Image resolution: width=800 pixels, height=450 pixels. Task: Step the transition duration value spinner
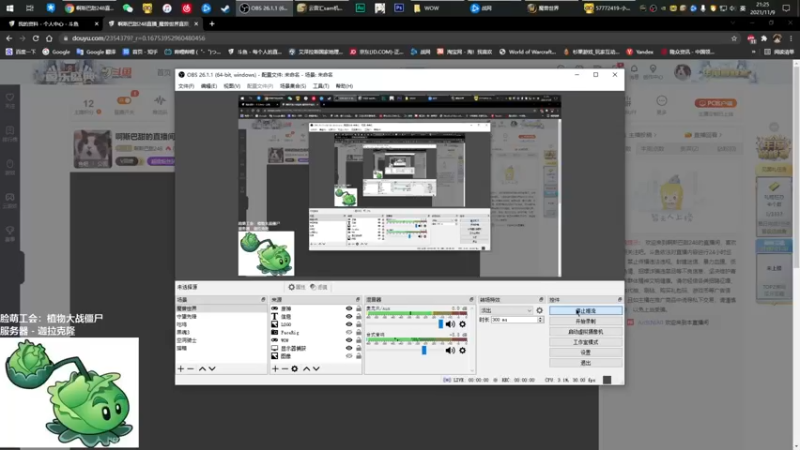[x=540, y=320]
